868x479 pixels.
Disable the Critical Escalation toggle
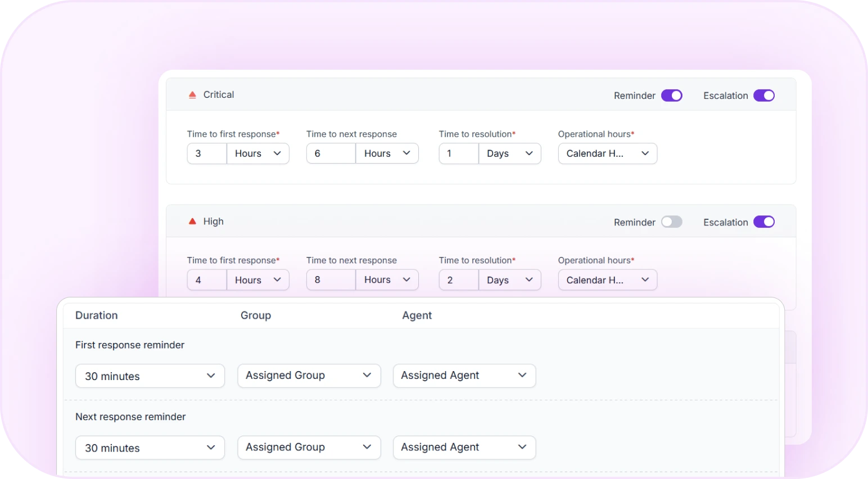coord(764,96)
